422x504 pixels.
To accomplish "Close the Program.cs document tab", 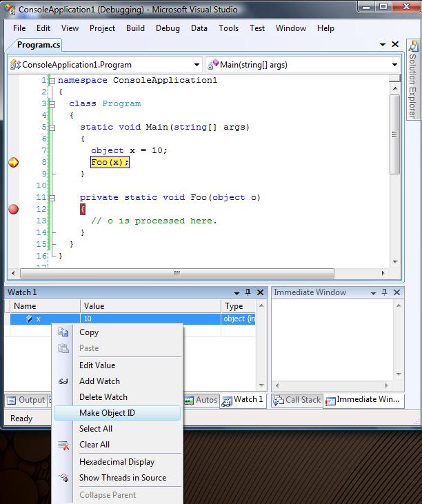I will point(395,44).
